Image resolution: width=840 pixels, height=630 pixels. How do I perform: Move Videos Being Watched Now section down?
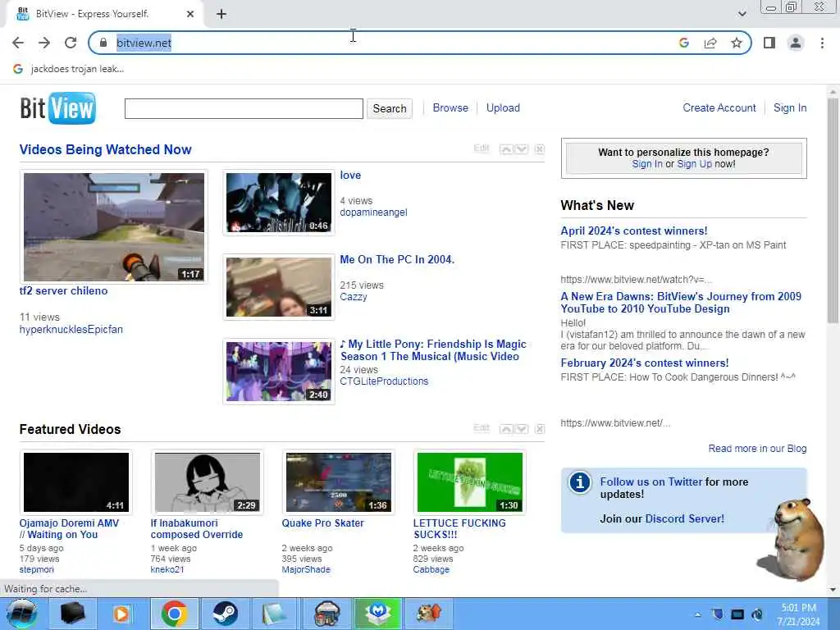[521, 149]
